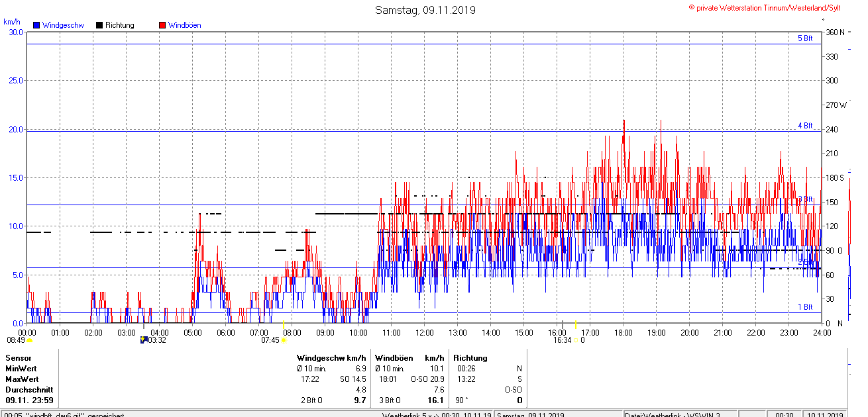Click the 30.0 speed axis value
The height and width of the screenshot is (417, 868).
15,32
